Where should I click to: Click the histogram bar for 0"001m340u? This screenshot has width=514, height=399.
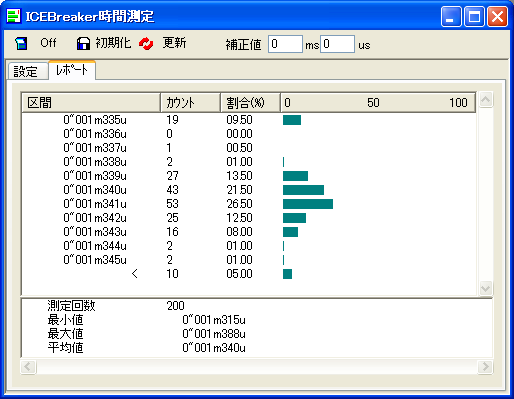pos(303,190)
